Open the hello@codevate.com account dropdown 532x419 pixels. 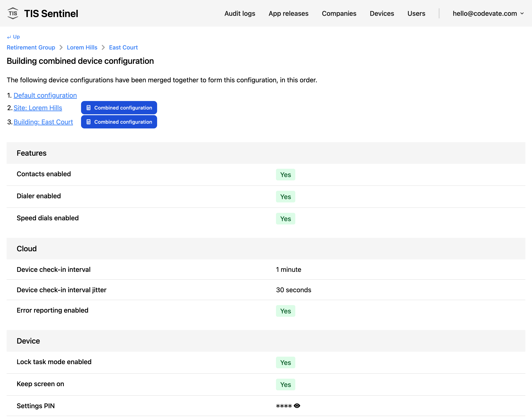(x=488, y=14)
